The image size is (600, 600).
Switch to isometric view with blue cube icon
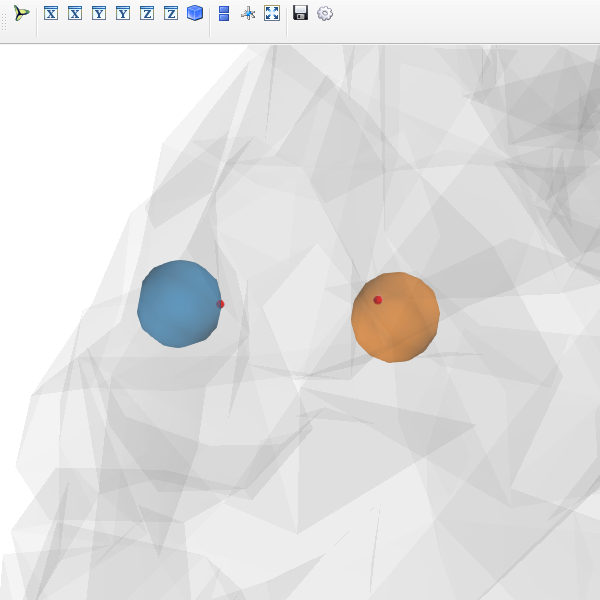point(195,13)
